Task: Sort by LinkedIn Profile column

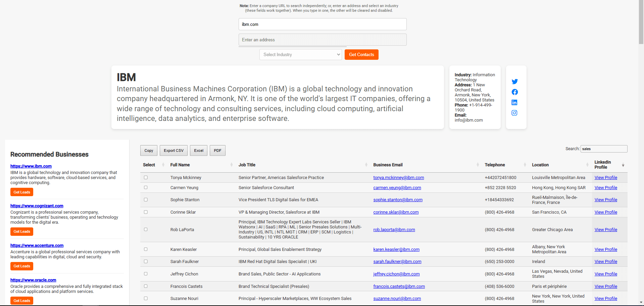Action: (609, 165)
